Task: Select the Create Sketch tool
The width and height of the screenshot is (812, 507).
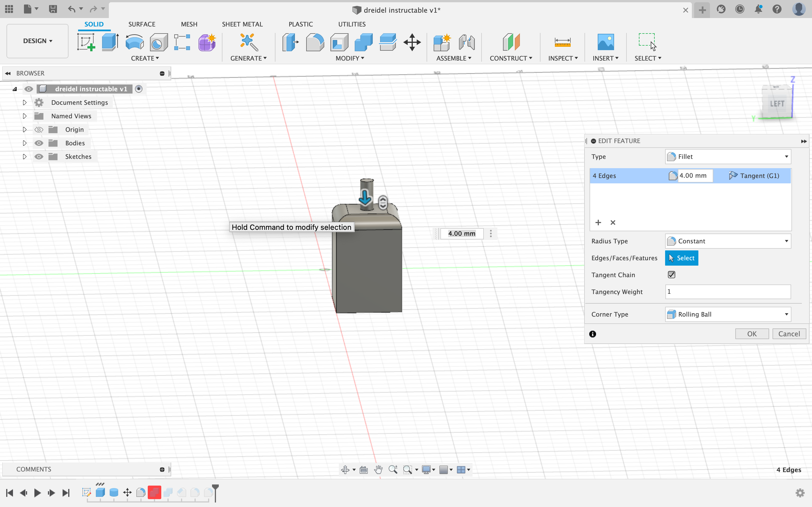Action: [86, 42]
